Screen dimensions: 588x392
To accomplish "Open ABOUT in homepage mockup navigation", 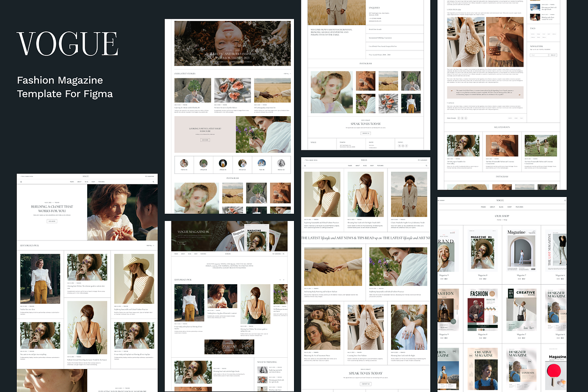I will tap(79, 182).
